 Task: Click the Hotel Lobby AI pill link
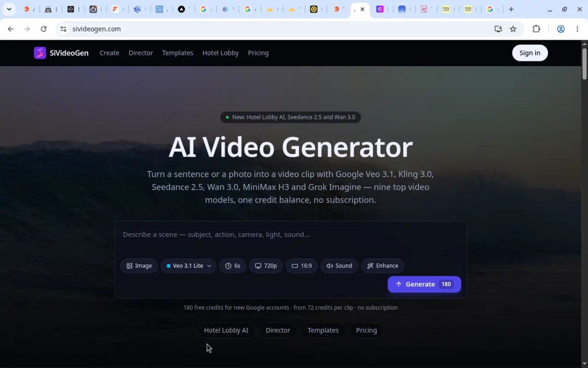click(x=226, y=330)
